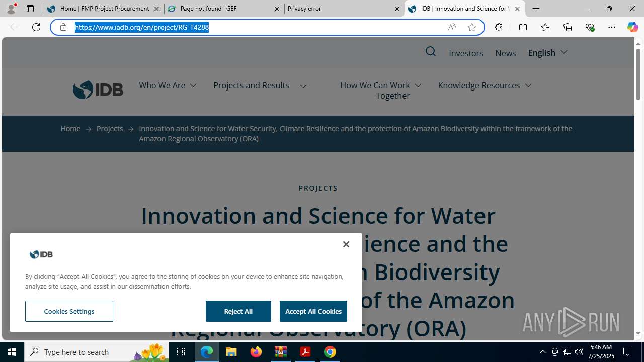Show hidden system tray icons
Screen dimensions: 644x362
(542, 352)
